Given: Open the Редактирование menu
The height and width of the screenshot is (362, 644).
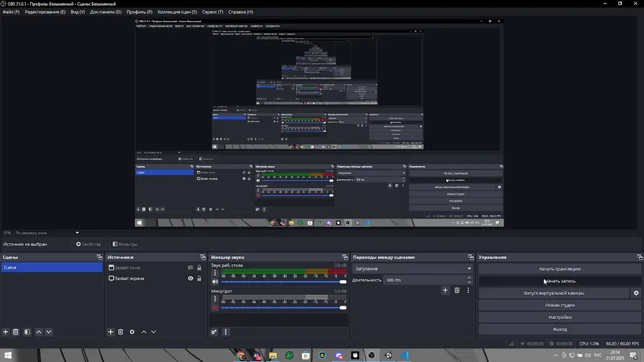Looking at the screenshot, I should click(x=45, y=12).
